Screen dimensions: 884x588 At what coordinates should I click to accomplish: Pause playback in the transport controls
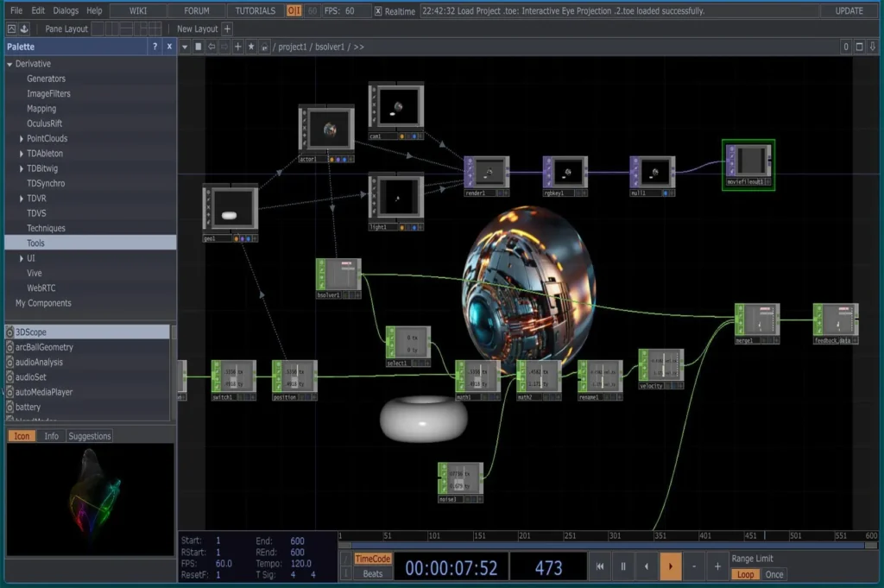622,567
